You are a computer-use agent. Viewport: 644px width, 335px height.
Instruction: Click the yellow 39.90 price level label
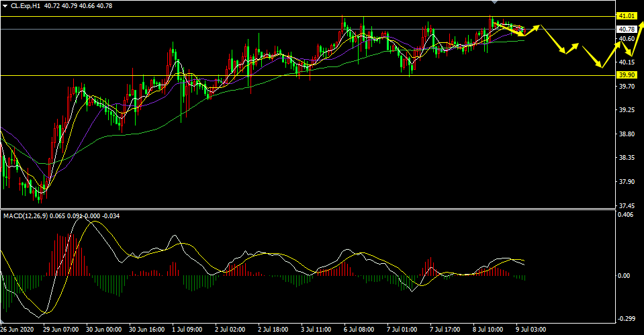(627, 75)
